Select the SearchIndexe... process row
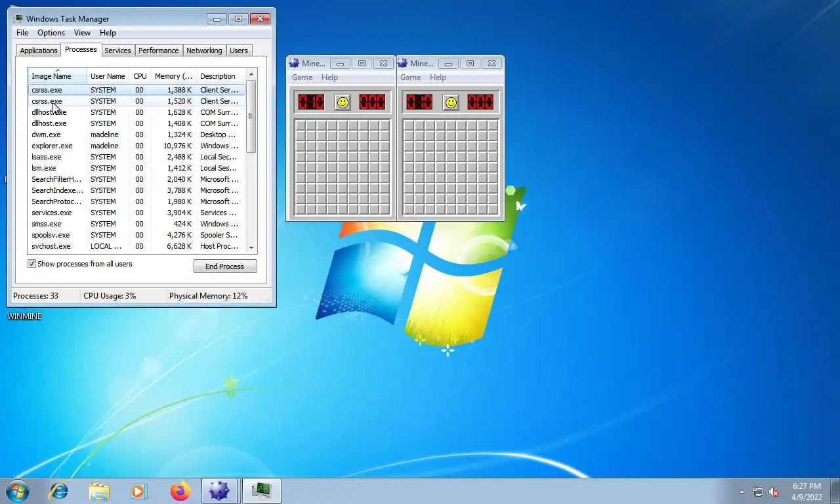Image resolution: width=840 pixels, height=504 pixels. 136,190
